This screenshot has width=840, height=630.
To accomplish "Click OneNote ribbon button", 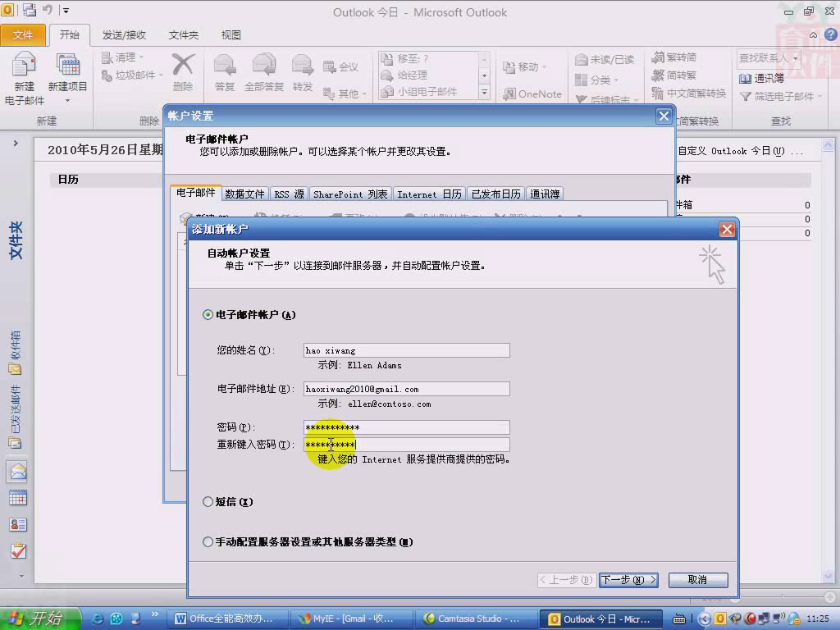I will (x=532, y=94).
